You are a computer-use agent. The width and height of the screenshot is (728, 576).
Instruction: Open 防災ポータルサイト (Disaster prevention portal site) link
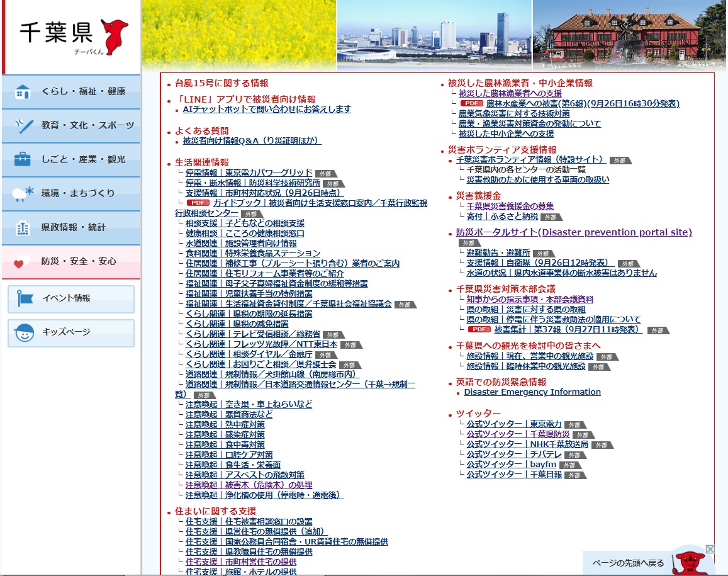[x=574, y=232]
